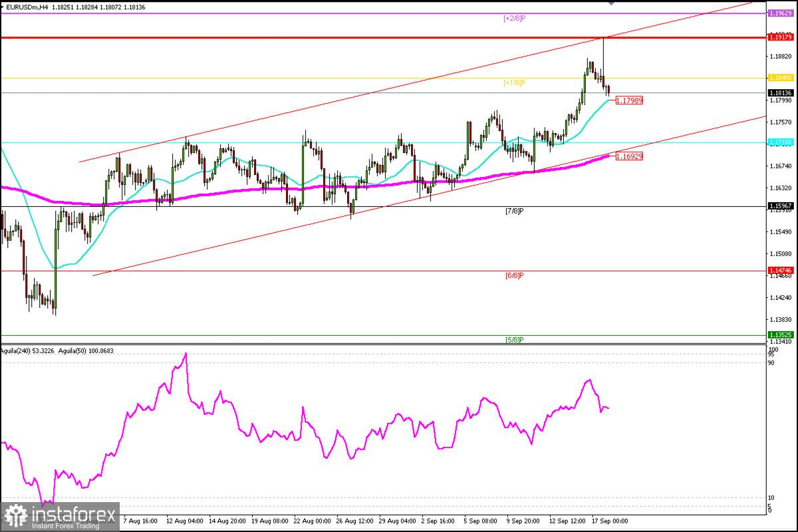Click the 17 Sep 00:00 time label
Screen dimensions: 798x532
click(x=610, y=521)
